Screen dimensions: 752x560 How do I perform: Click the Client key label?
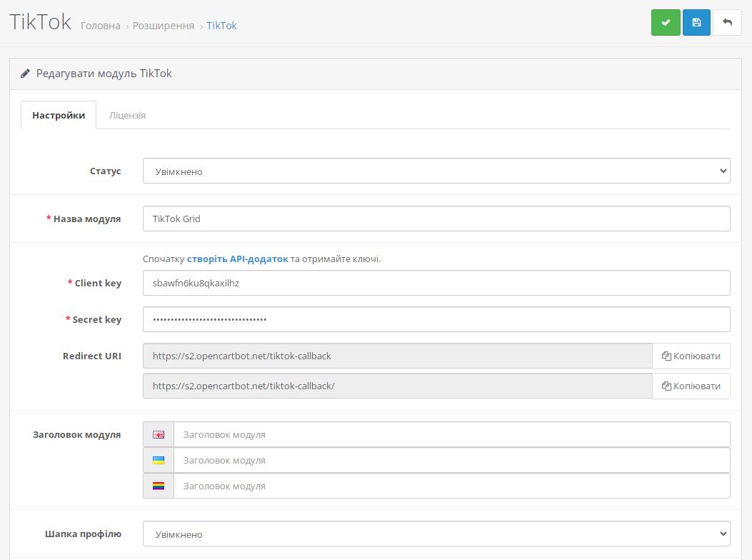click(98, 283)
